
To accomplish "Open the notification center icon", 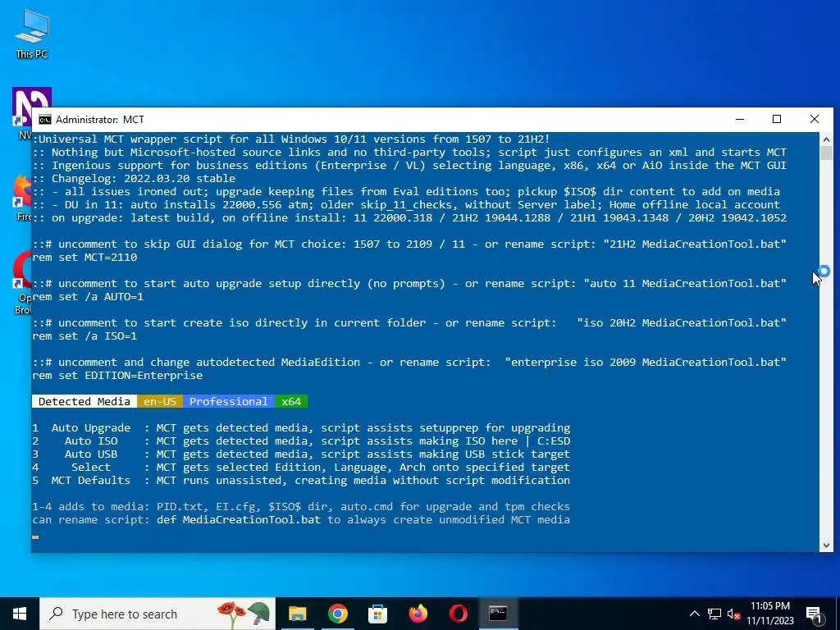I will [x=815, y=615].
